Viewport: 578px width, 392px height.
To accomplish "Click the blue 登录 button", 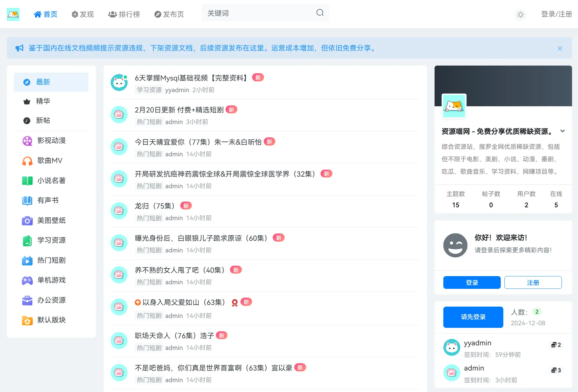I will click(x=472, y=282).
